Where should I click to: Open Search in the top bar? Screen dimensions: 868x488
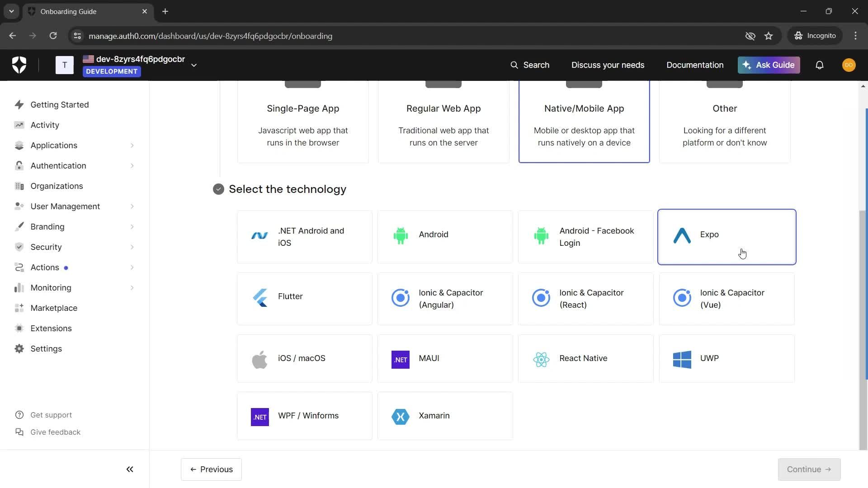pyautogui.click(x=530, y=65)
